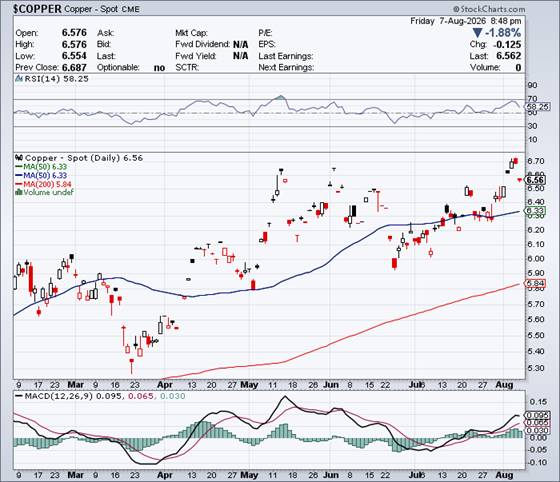The width and height of the screenshot is (560, 482).
Task: Click the Aug label under the price chart
Action: pos(504,385)
